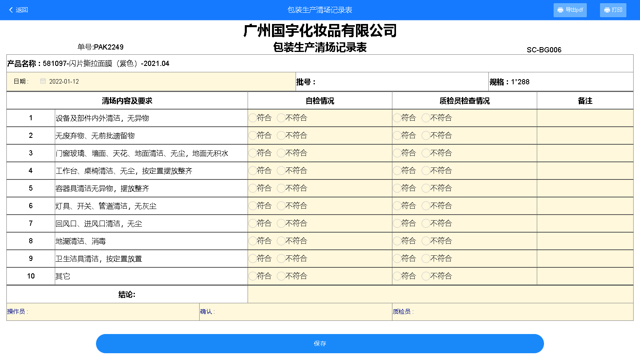
Task: Click the 结论 conclusion input field
Action: [x=440, y=294]
